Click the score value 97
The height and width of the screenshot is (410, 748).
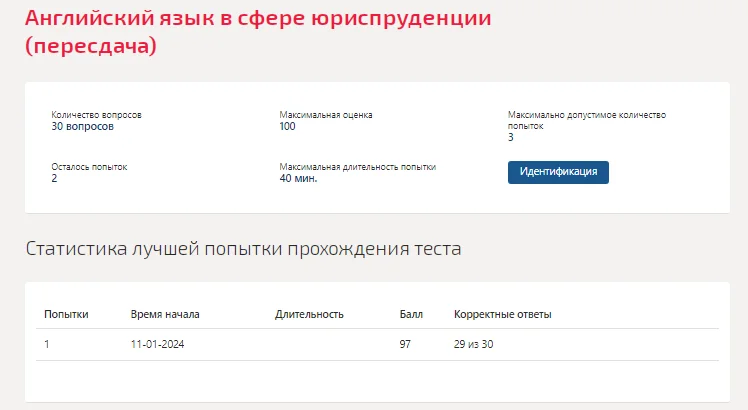pyautogui.click(x=405, y=344)
